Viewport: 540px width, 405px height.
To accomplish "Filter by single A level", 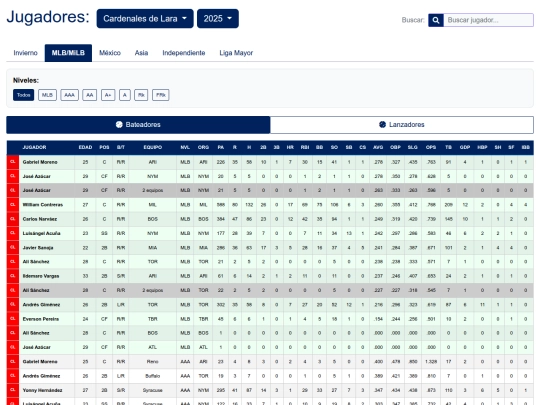I will (x=125, y=95).
